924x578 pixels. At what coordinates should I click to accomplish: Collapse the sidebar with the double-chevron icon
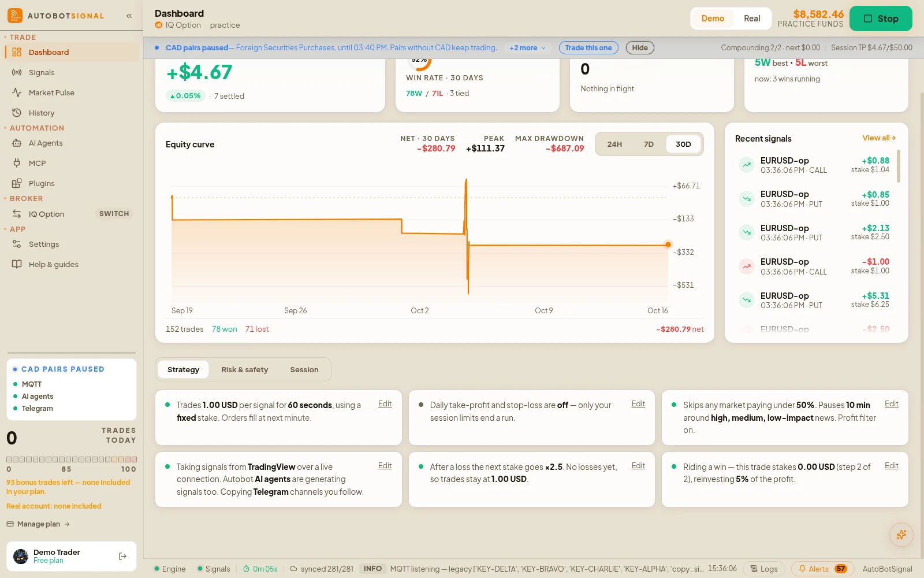129,16
